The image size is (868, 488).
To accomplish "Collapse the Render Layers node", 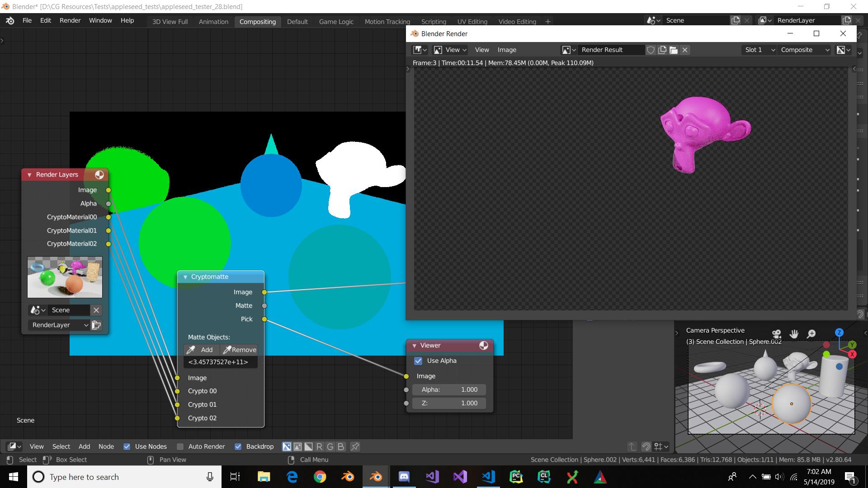I will click(x=29, y=175).
